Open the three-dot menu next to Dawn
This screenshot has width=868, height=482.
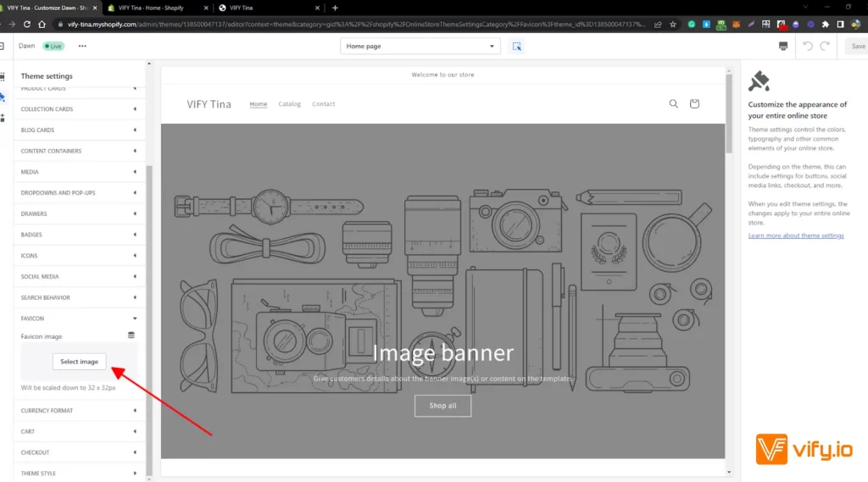[82, 46]
